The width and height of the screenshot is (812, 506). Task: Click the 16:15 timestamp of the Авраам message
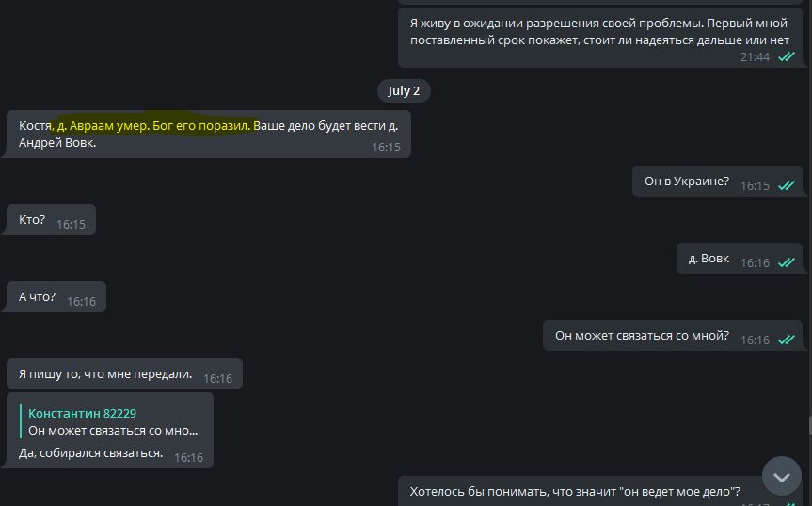tap(387, 148)
